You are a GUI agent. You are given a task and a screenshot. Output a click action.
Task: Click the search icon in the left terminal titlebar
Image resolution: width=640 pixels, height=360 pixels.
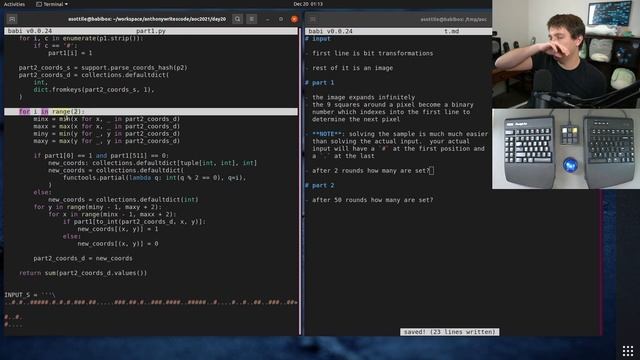[237, 19]
